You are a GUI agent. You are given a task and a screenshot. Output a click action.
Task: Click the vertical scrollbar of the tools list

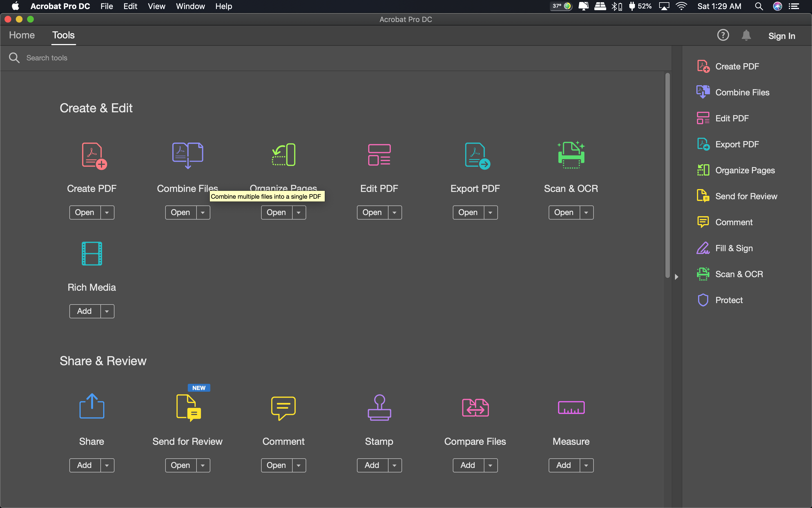[667, 175]
